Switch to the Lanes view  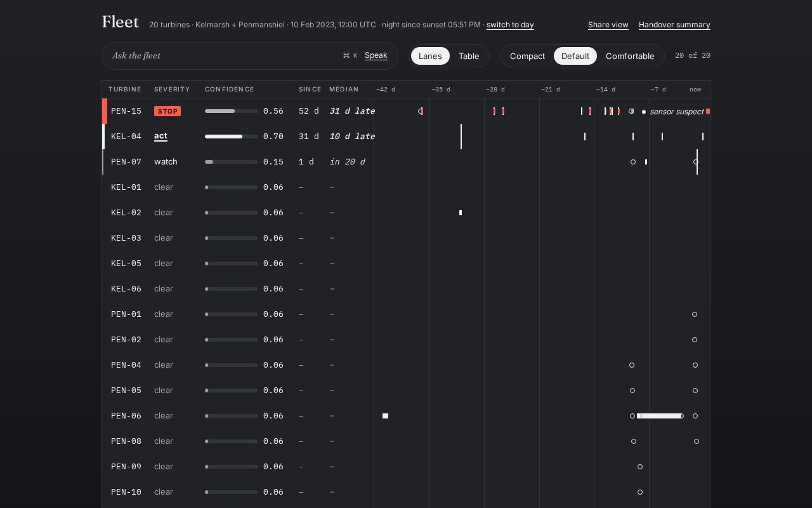430,56
